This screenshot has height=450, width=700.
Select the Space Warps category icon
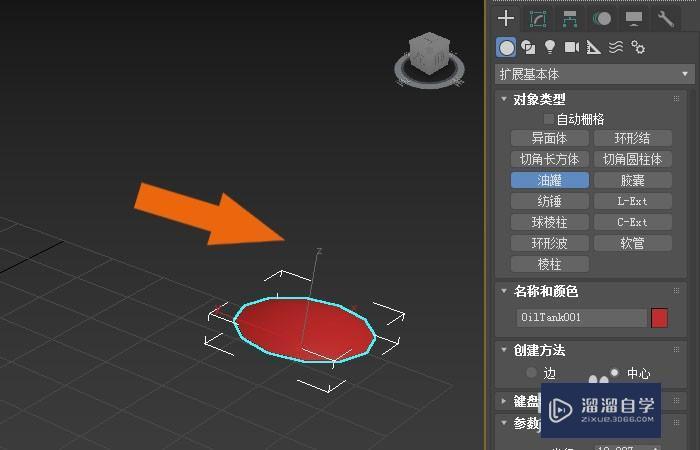616,47
